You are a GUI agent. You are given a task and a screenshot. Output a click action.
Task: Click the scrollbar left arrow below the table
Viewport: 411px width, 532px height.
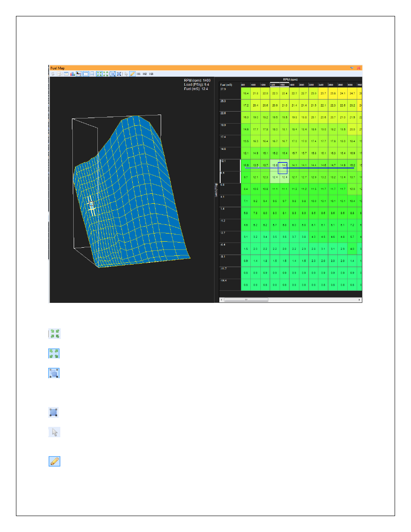click(x=221, y=300)
